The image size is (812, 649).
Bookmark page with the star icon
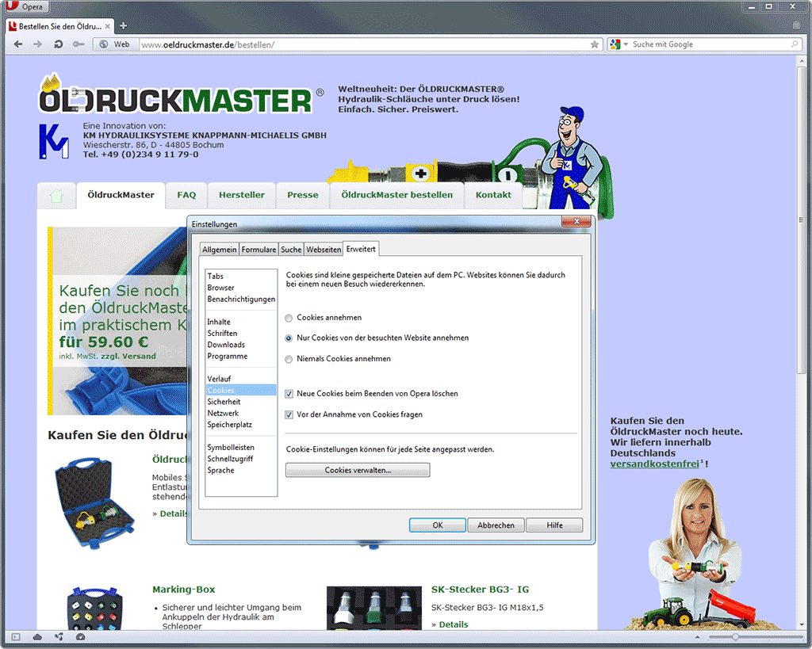595,44
